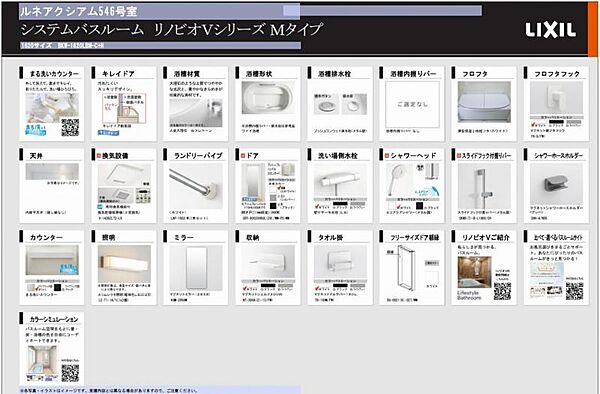Open the シャワーホースホルダー holder image
The image size is (600, 394).
[x=556, y=184]
